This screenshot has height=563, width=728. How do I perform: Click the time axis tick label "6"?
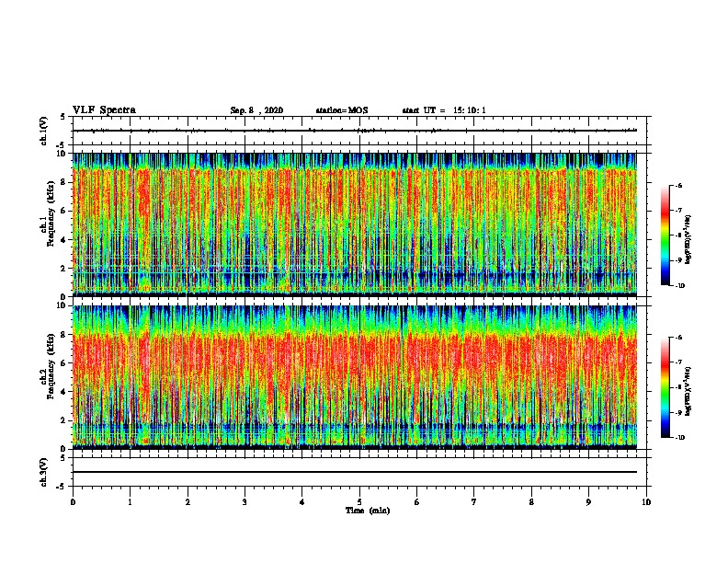[417, 502]
